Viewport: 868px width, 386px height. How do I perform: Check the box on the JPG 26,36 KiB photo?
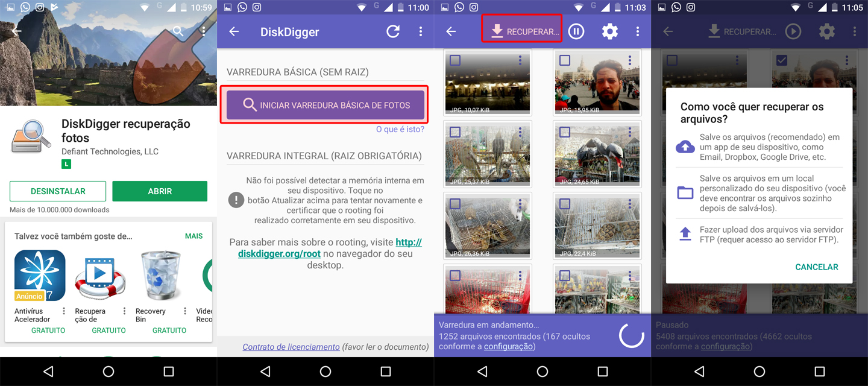pos(455,204)
